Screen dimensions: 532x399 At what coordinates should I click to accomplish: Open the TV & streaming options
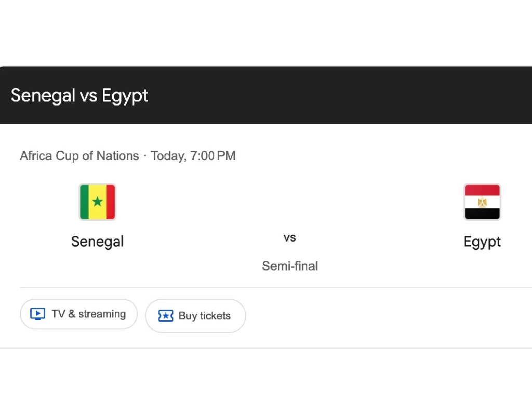(78, 314)
